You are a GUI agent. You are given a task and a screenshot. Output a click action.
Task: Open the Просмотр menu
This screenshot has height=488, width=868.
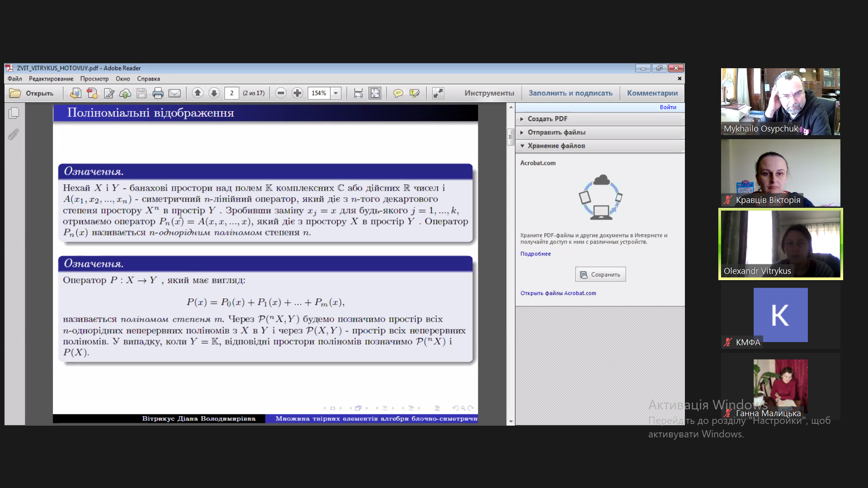click(x=94, y=79)
